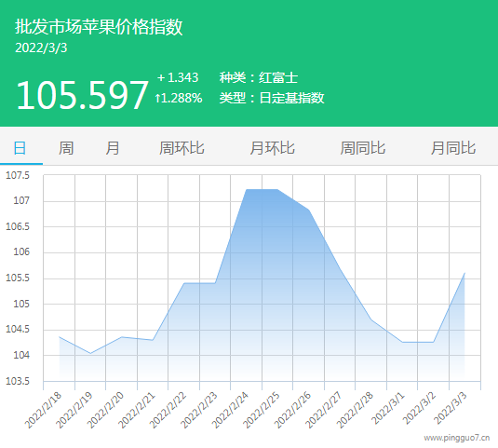Click the title 批发市场苹果价格指数
Screen dimensions: 498x448
pyautogui.click(x=99, y=27)
